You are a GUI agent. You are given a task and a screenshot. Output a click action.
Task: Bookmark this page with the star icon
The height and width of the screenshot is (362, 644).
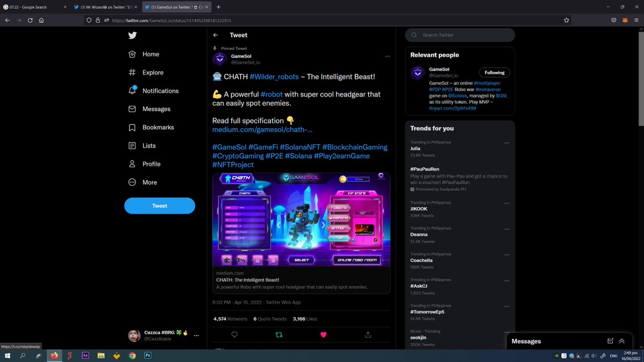[567, 20]
